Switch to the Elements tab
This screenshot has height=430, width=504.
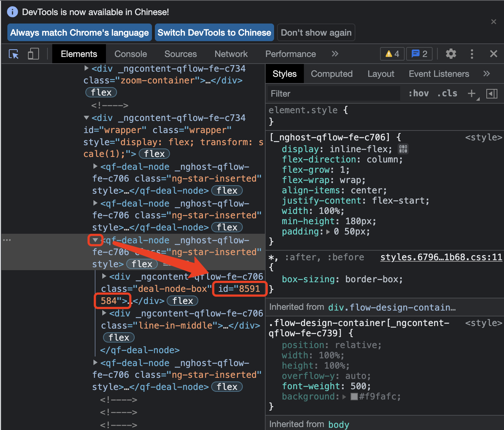point(79,54)
